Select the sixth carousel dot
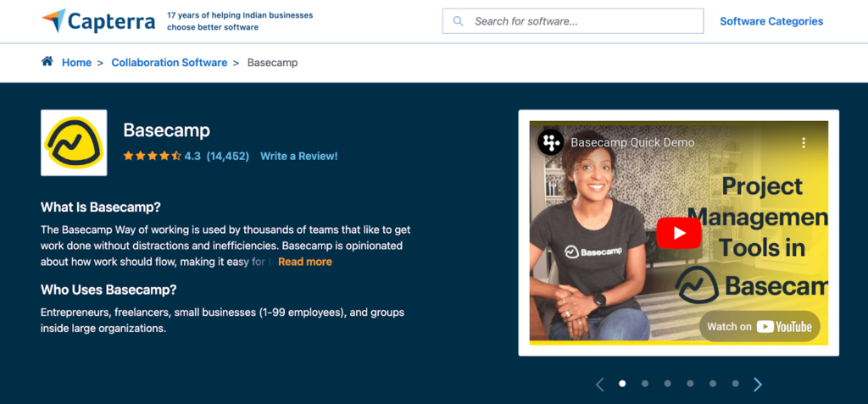 pos(735,384)
